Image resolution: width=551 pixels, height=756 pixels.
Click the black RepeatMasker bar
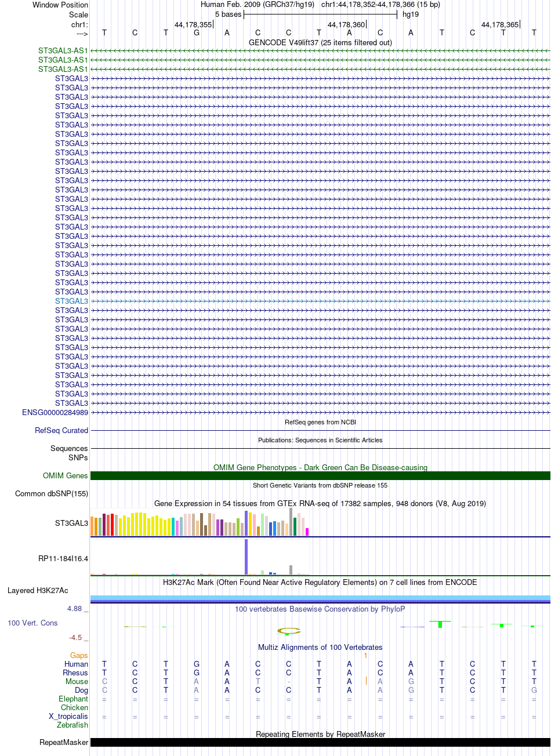tap(320, 742)
